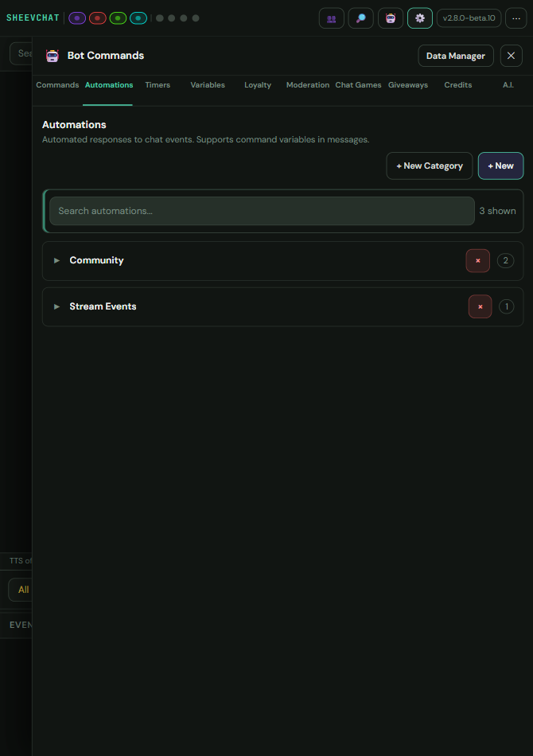The image size is (533, 756).
Task: Click the teal pill status indicator
Action: [x=138, y=18]
